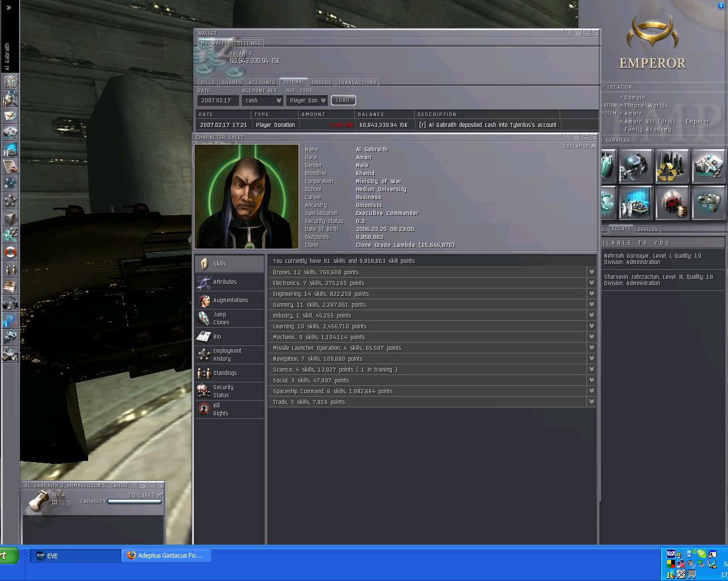
Task: Open the Items hangar icon at sidebar bottom
Action: (10, 355)
